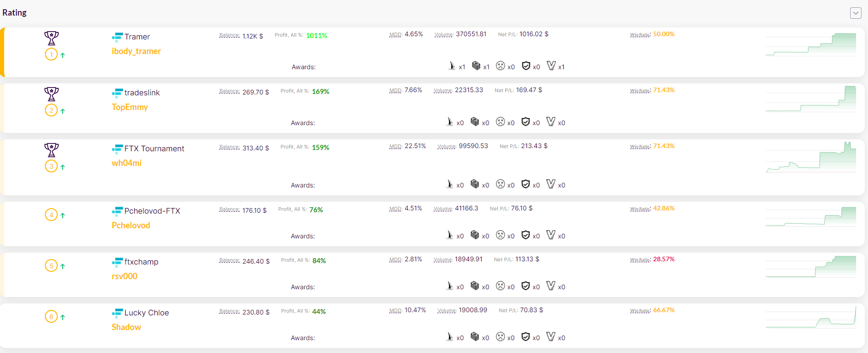The height and width of the screenshot is (353, 868).
Task: Click the V award icon in Pchelovod row
Action: (551, 235)
